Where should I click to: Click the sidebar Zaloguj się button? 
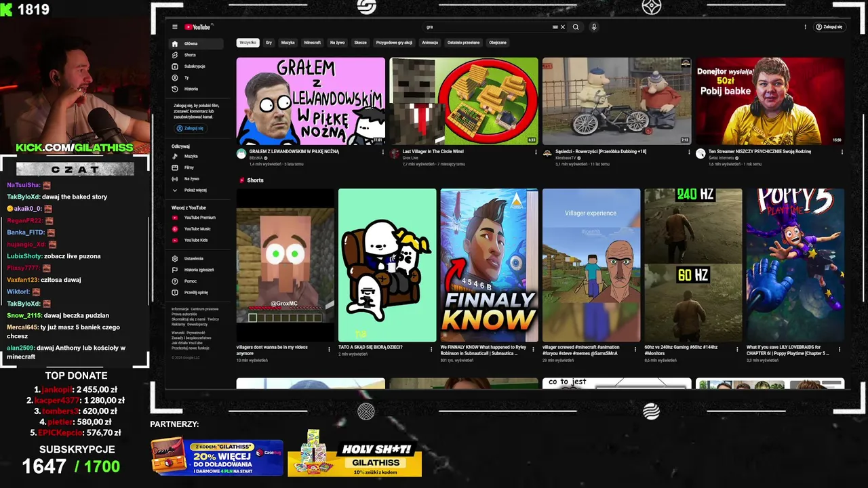tap(191, 128)
